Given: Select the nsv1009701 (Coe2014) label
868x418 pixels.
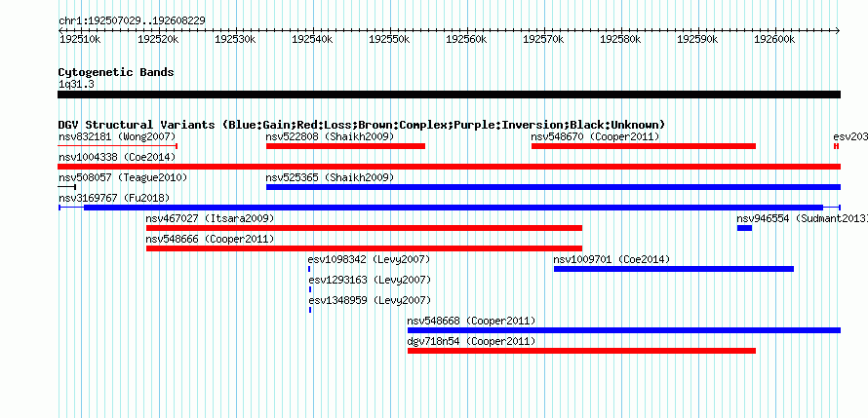Looking at the screenshot, I should pyautogui.click(x=612, y=259).
